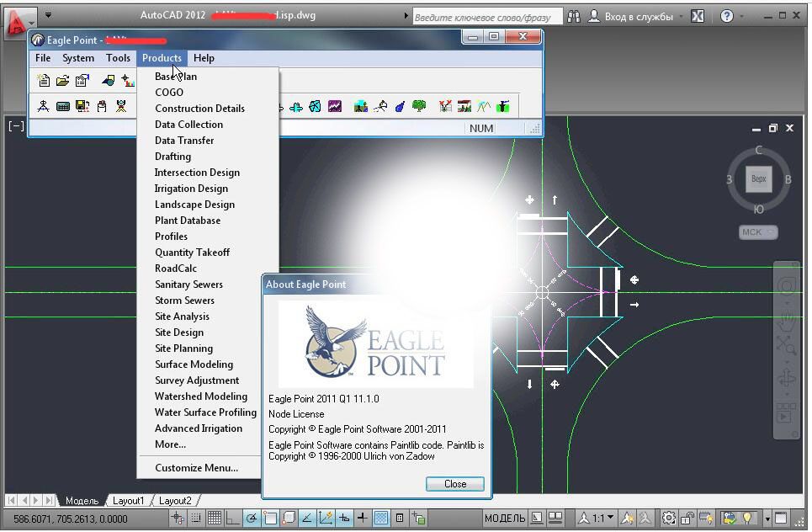Click the search keyword input field
812x532 pixels.
[x=487, y=17]
